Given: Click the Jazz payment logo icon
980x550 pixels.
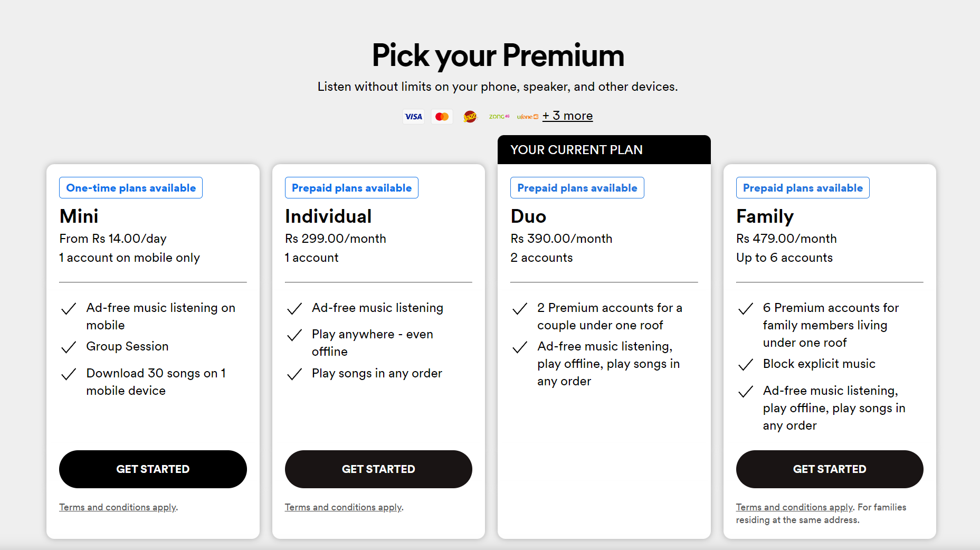Looking at the screenshot, I should (470, 117).
